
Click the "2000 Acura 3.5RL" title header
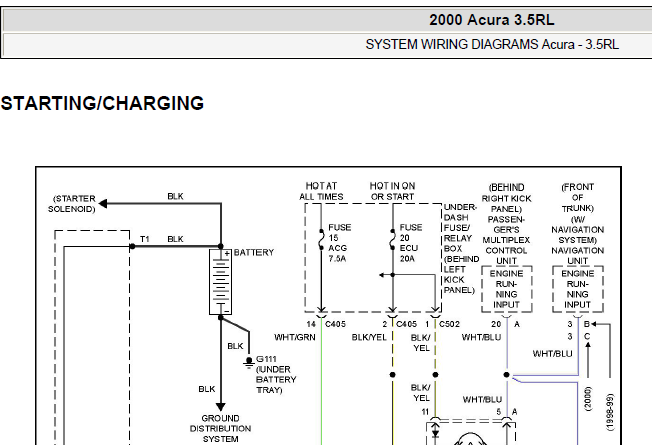point(491,19)
